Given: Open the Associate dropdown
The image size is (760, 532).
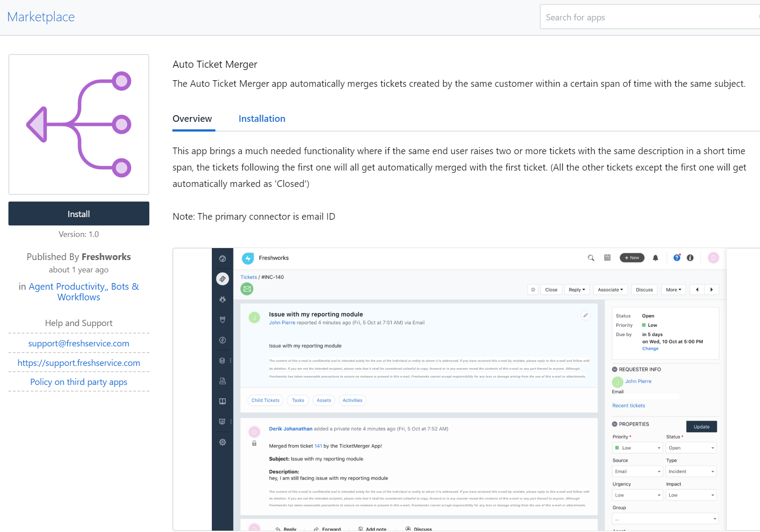Looking at the screenshot, I should 610,290.
